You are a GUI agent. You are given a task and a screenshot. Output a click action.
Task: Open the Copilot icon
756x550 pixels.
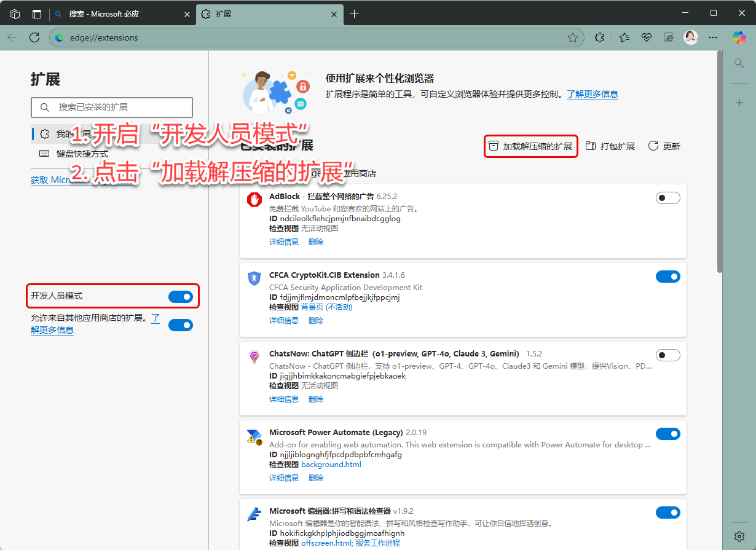click(739, 37)
